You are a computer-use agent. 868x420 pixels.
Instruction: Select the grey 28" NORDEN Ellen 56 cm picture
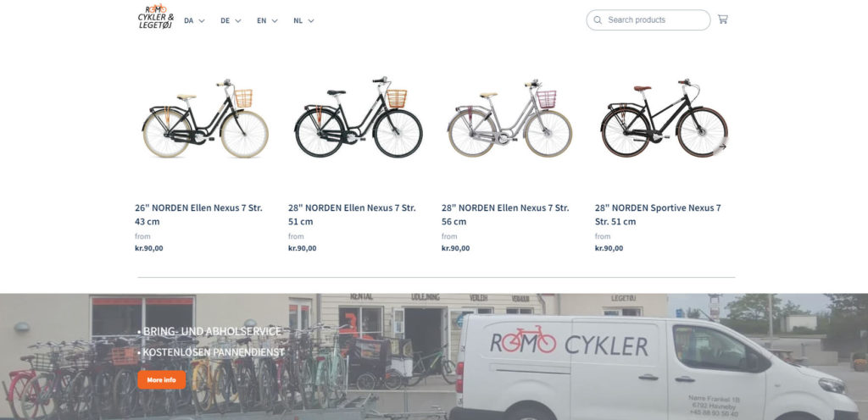coord(510,119)
